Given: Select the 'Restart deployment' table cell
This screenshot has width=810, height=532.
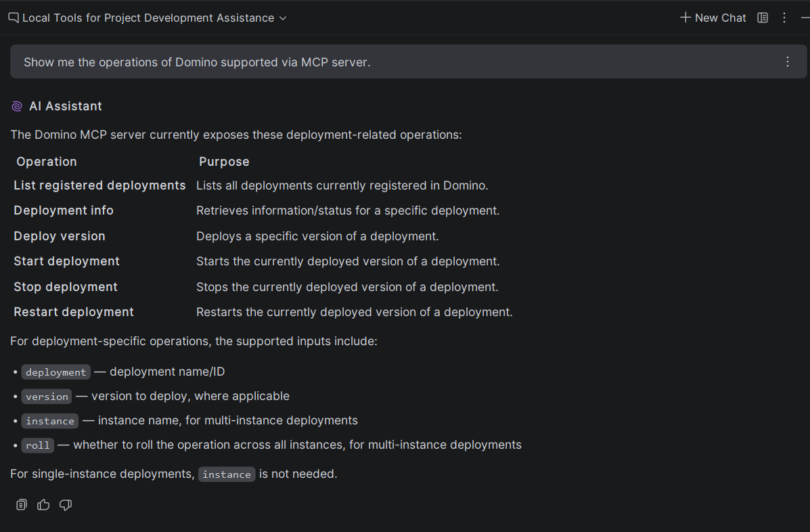Looking at the screenshot, I should 74,312.
